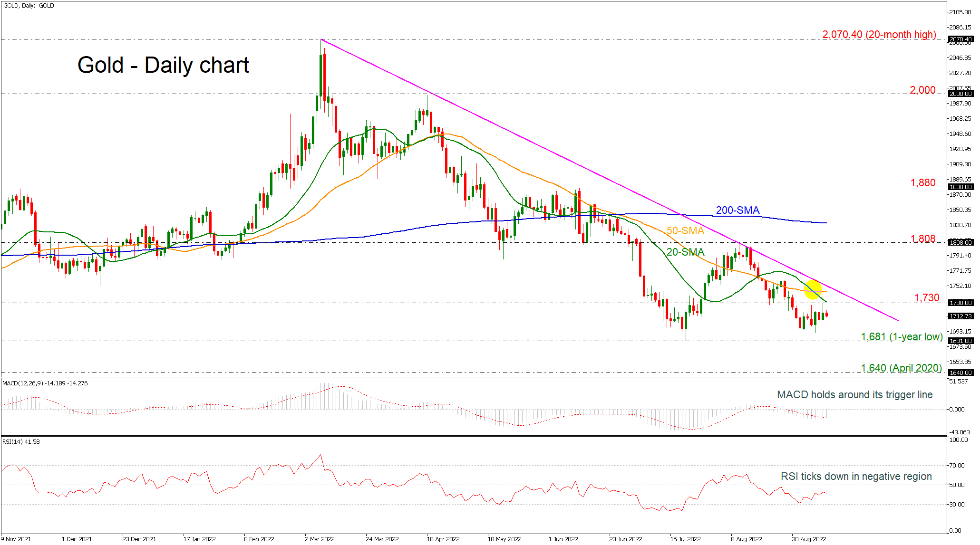Click the 200-SMA label
Image resolution: width=980 pixels, height=545 pixels.
pos(737,210)
